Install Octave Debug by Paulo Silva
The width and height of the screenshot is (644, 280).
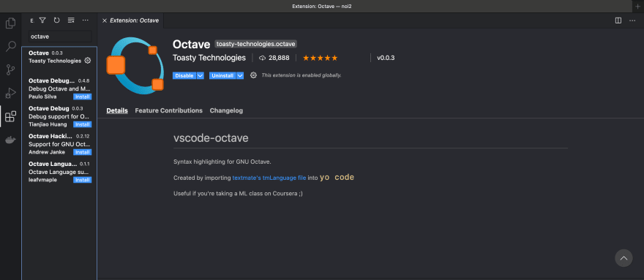[82, 97]
